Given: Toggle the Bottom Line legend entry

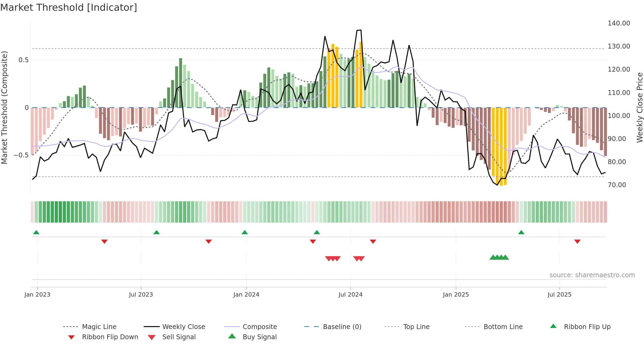Looking at the screenshot, I should pos(493,327).
